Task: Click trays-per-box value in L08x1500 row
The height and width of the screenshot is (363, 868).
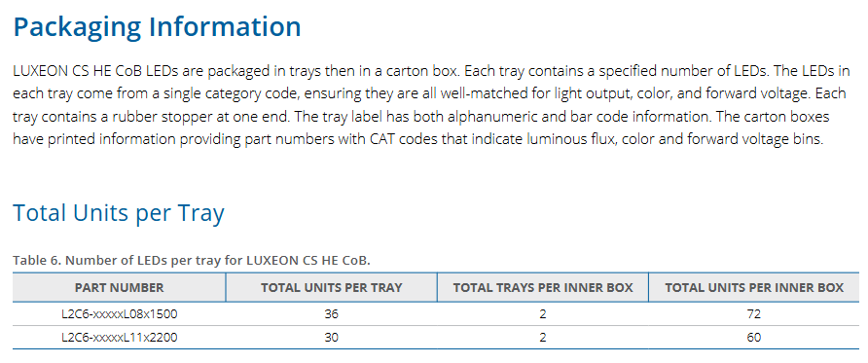Action: tap(543, 314)
